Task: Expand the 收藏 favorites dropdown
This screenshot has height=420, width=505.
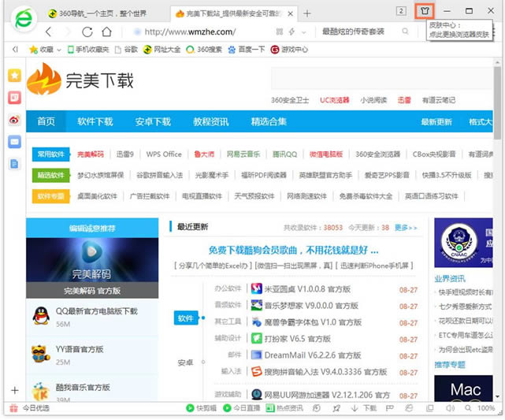Action: click(59, 50)
